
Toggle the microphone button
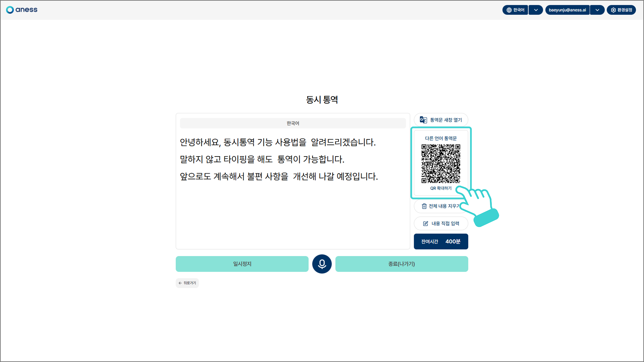point(322,264)
